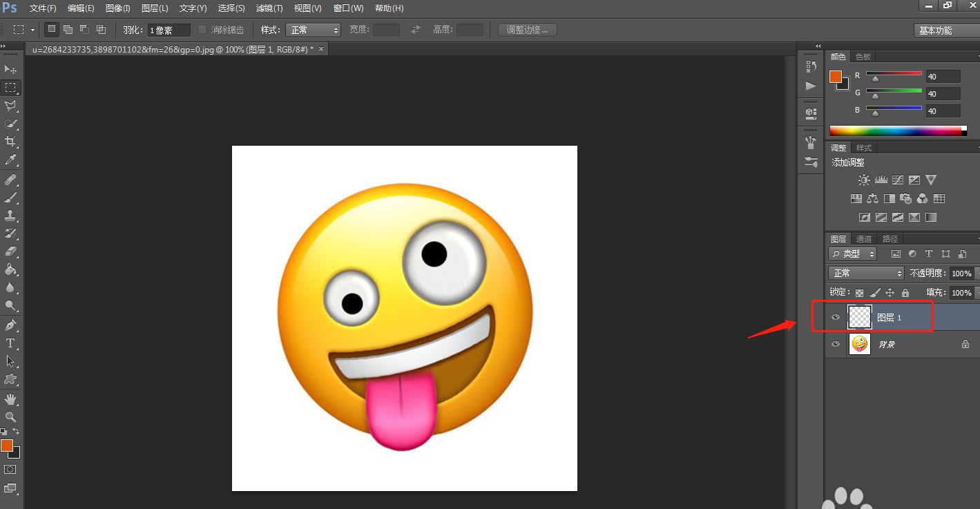
Task: Select the Horizontal Type tool
Action: coord(10,343)
